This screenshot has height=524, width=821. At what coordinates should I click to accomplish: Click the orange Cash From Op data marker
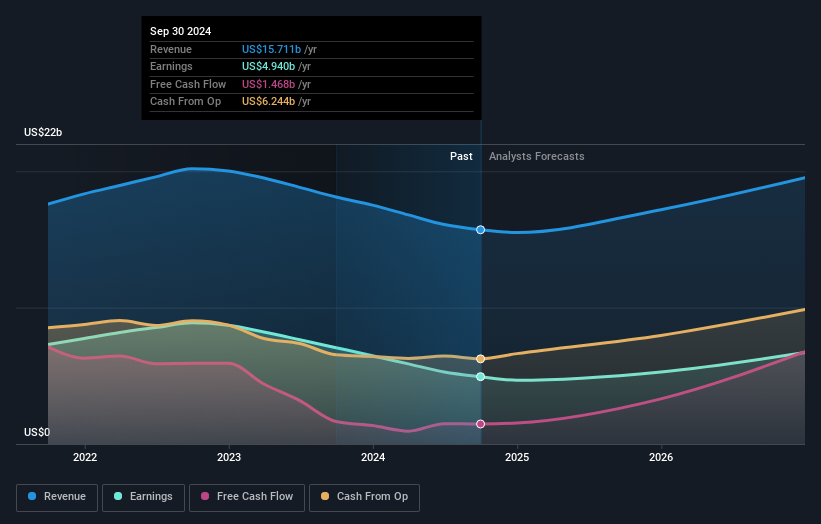[x=481, y=359]
